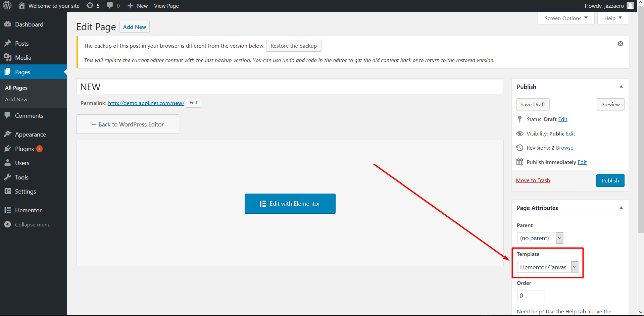Collapse the Page Attributes panel
The image size is (644, 316).
(x=621, y=208)
